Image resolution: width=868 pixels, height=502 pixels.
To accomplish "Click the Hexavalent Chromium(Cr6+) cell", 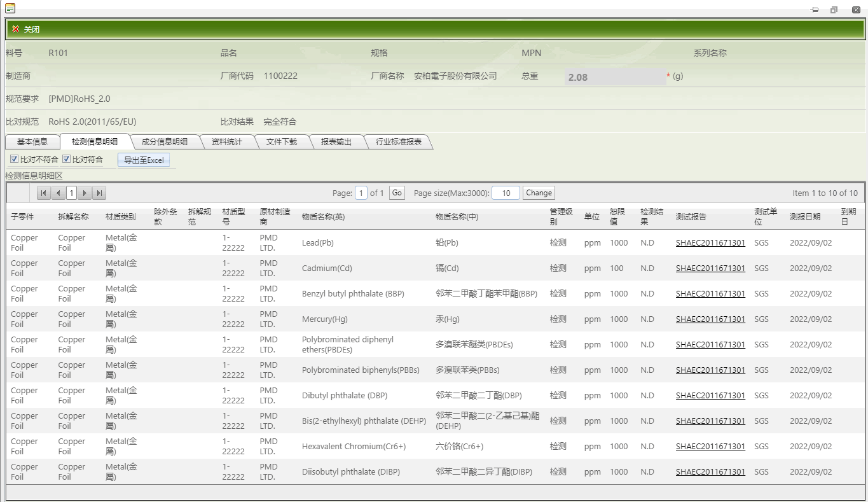I will (354, 447).
